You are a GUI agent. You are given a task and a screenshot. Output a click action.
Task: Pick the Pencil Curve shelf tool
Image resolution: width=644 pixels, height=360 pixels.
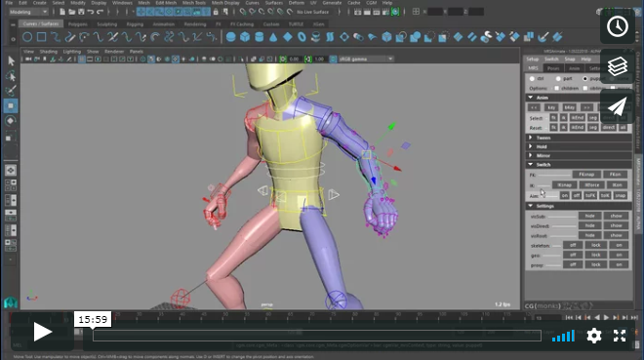70,37
